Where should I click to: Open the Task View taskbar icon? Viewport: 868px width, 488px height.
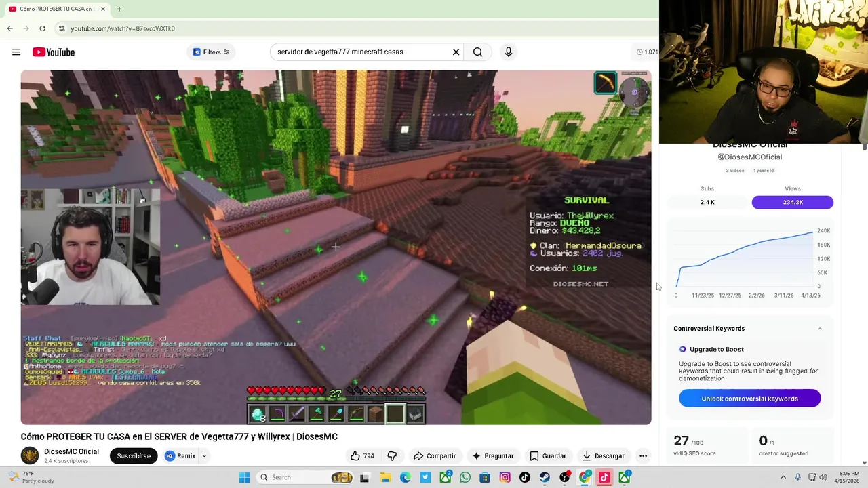coord(364,477)
